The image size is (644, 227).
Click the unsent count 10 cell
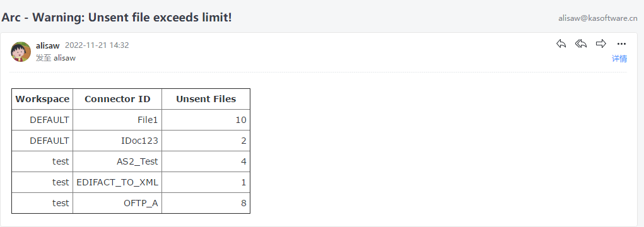pyautogui.click(x=206, y=120)
